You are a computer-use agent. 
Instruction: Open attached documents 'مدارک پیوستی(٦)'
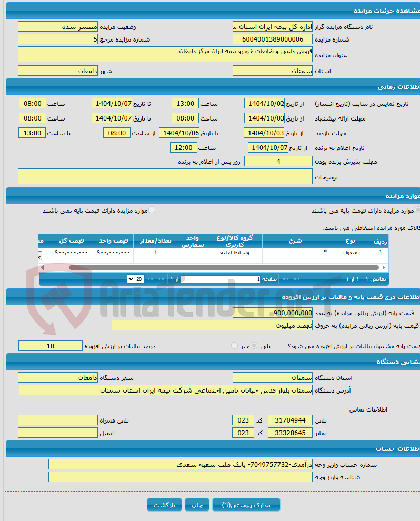pyautogui.click(x=246, y=505)
